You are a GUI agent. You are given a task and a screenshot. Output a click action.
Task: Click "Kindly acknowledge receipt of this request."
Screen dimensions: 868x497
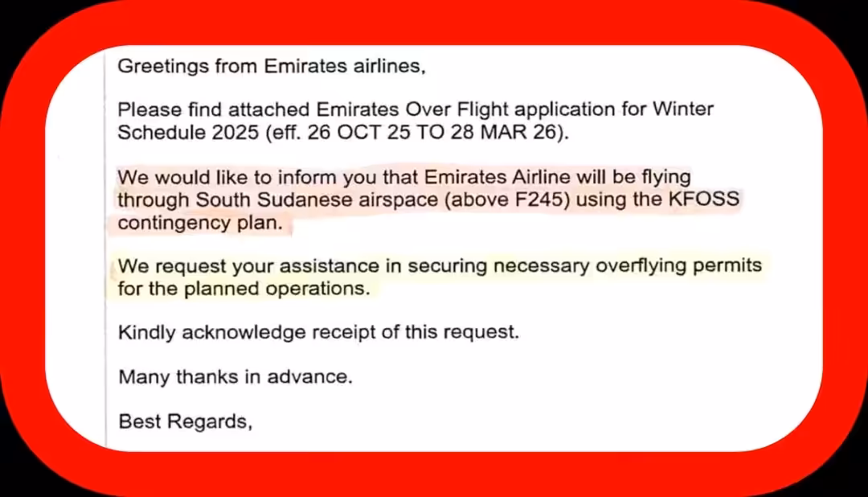tap(318, 332)
